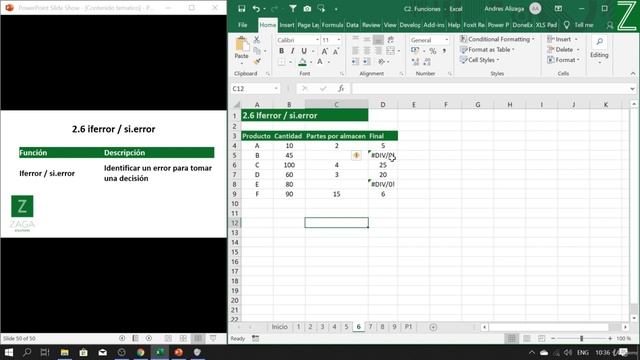
Task: Click the Find & Select magnifier under Editing
Action: (x=599, y=41)
